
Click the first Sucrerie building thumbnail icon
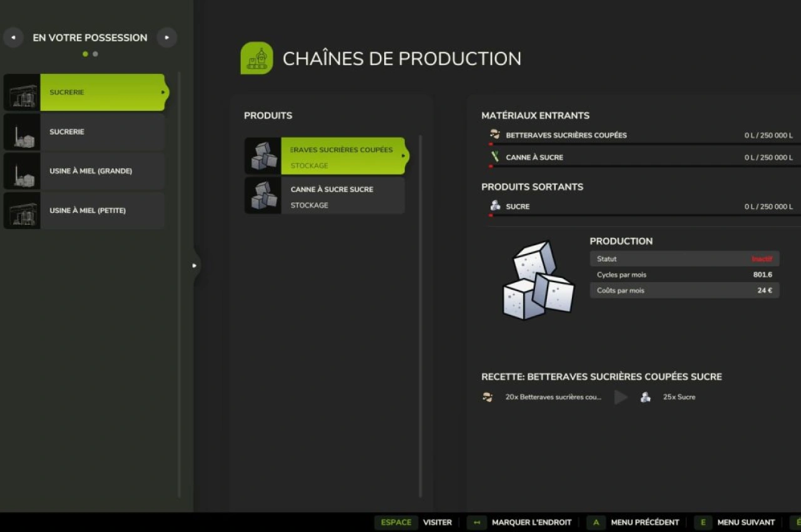[22, 93]
